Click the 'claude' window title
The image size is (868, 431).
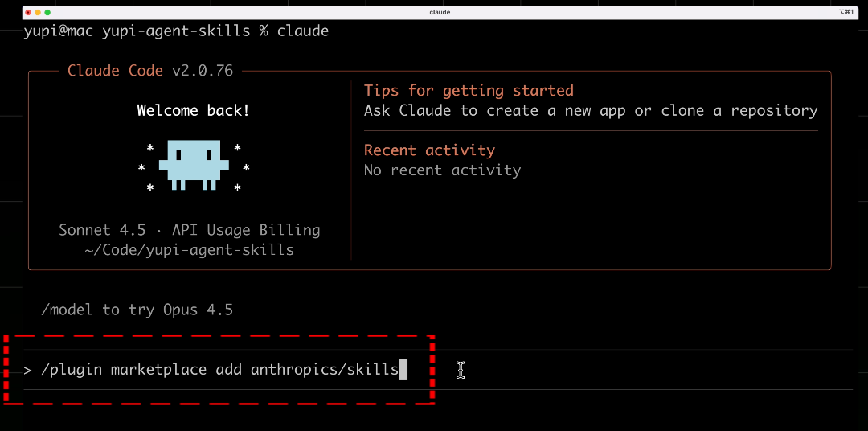pos(440,12)
